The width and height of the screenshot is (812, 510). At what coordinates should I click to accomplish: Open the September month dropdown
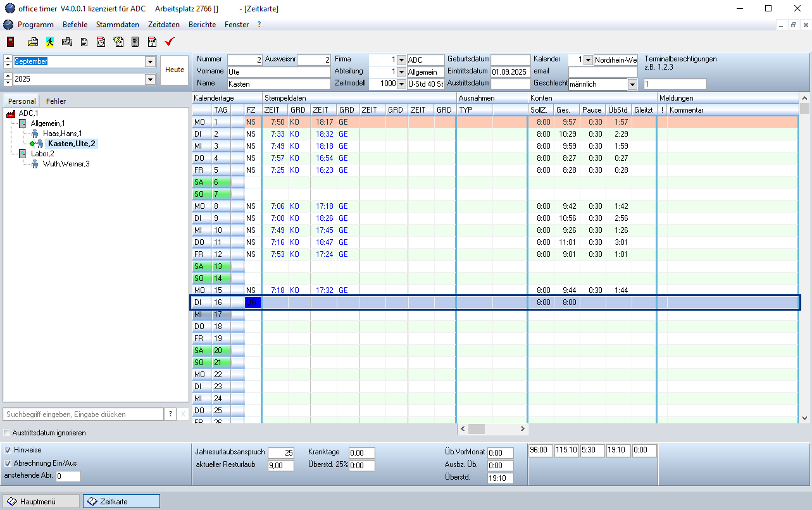[x=151, y=61]
